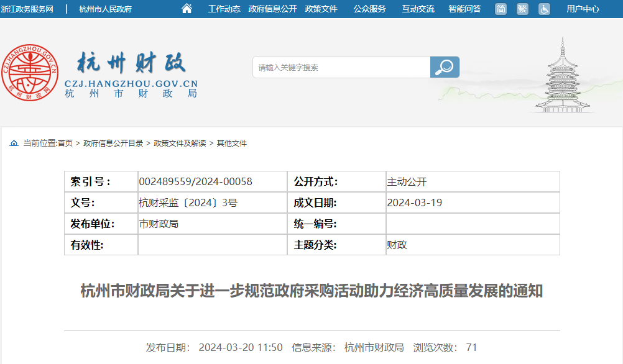Click the 统一编号 label cell
623x364 pixels.
(x=336, y=224)
